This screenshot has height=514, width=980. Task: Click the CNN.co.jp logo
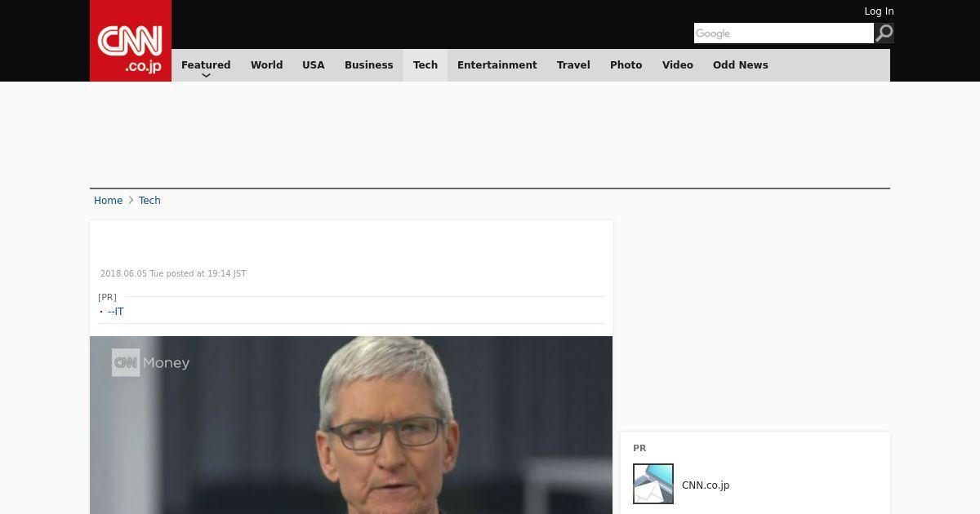click(131, 41)
